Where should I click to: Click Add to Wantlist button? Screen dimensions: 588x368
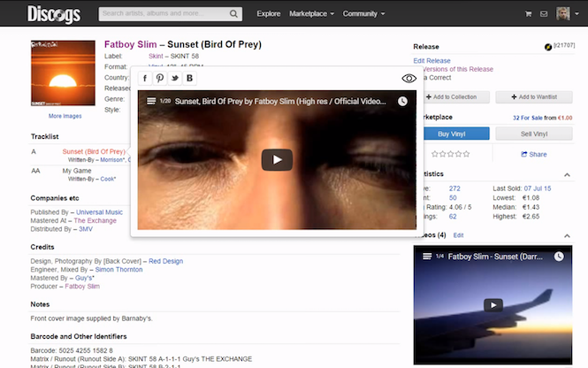pyautogui.click(x=534, y=96)
